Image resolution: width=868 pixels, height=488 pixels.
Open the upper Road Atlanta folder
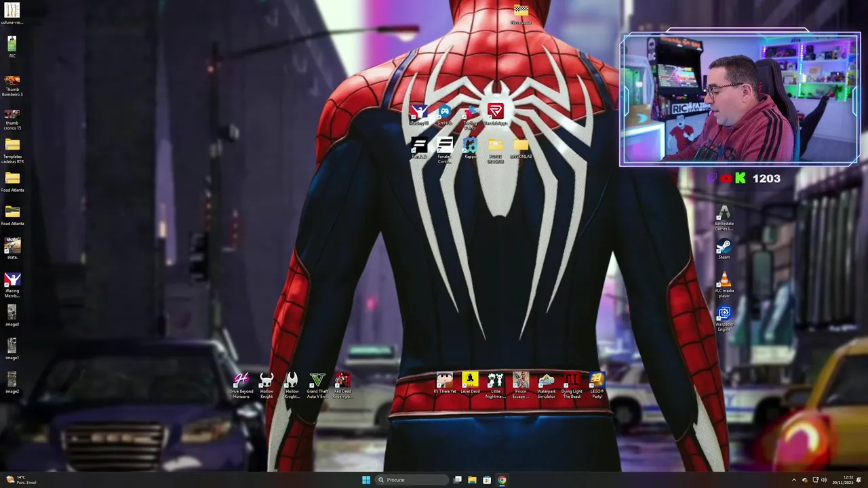click(x=12, y=182)
